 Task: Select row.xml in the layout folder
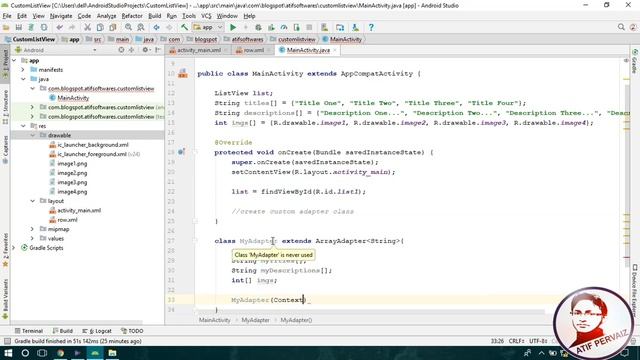pos(67,220)
